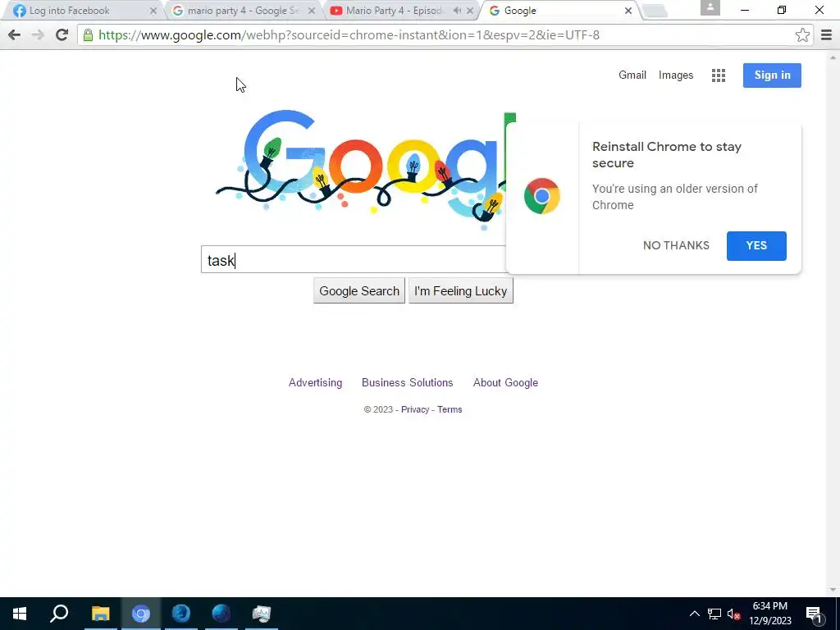Click YES to reinstall Chrome
Screen dimensions: 840x630
756,246
